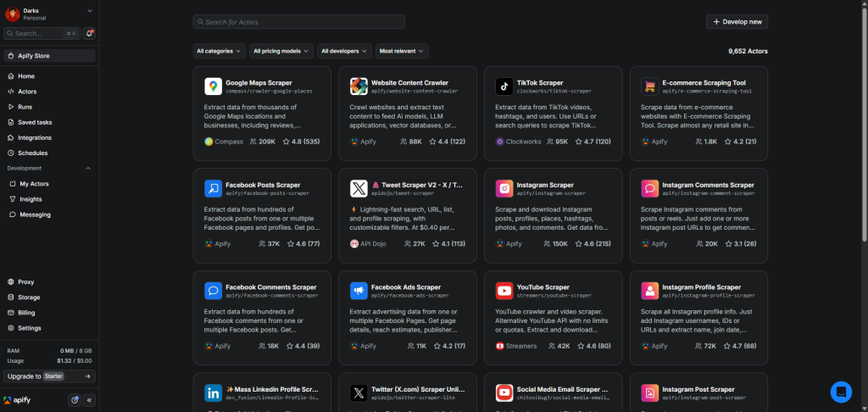The height and width of the screenshot is (412, 868).
Task: Click the TikTok Scraper logo icon
Action: (x=504, y=86)
